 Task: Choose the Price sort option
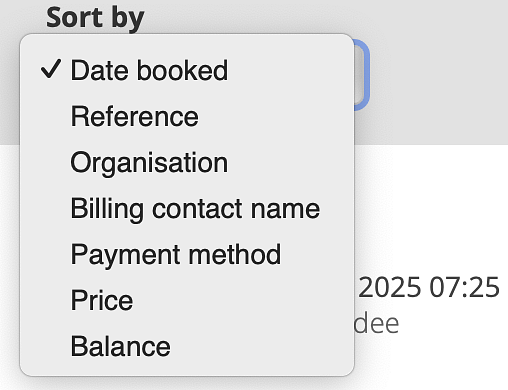pyautogui.click(x=187, y=300)
